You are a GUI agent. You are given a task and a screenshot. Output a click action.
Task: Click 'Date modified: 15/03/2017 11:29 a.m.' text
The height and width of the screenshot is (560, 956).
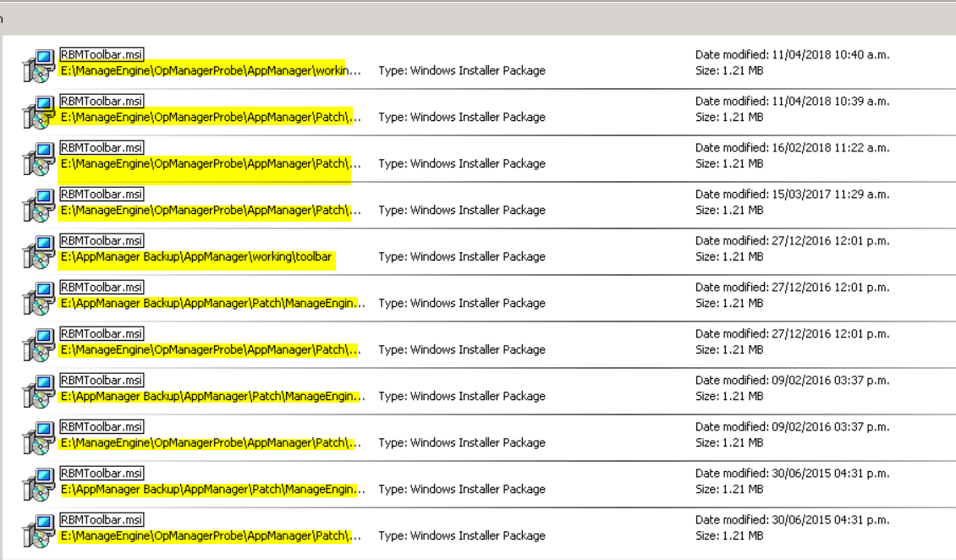(x=792, y=195)
